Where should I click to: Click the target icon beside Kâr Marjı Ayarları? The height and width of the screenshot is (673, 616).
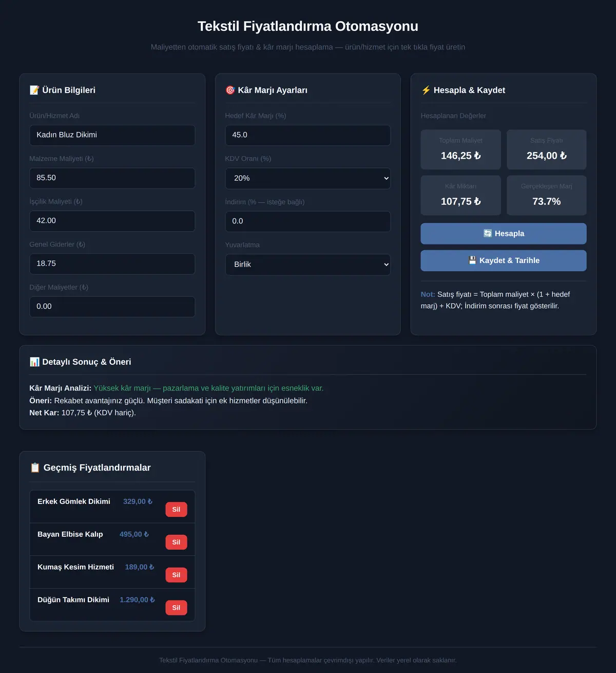[230, 90]
